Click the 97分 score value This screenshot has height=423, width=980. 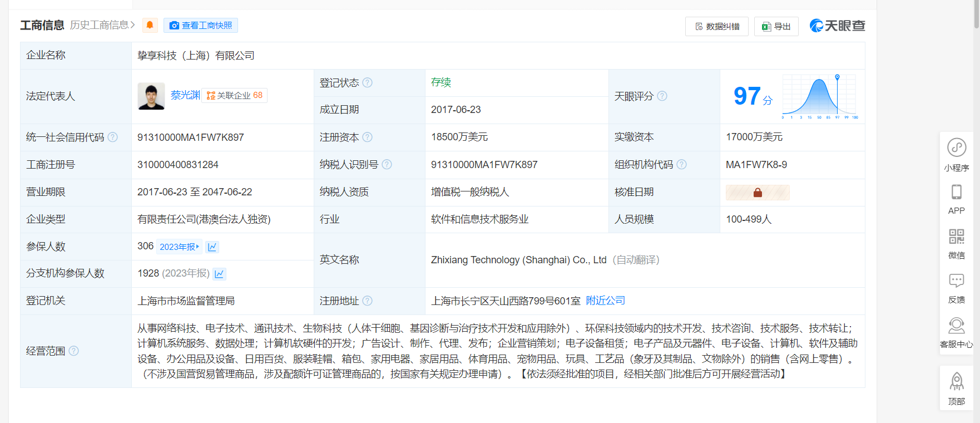(x=753, y=96)
